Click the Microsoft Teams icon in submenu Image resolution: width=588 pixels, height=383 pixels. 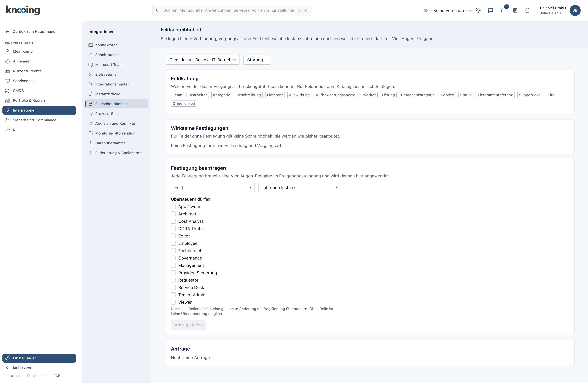point(91,64)
